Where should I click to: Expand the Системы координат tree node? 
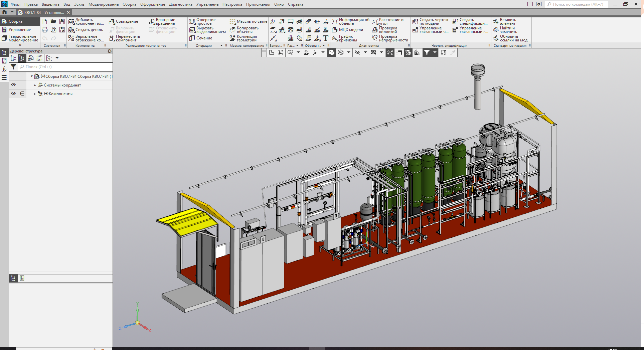35,85
